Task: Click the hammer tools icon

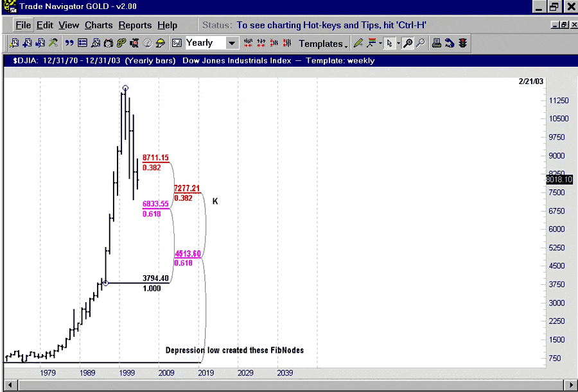Action: pyautogui.click(x=53, y=44)
